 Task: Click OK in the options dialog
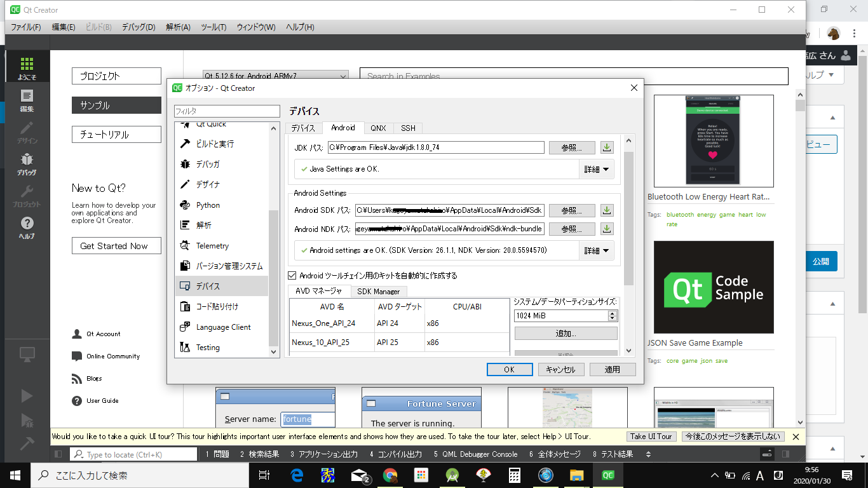(509, 370)
